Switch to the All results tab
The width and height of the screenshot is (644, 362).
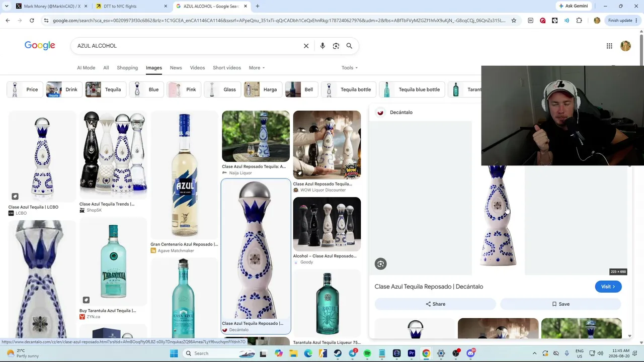[106, 68]
